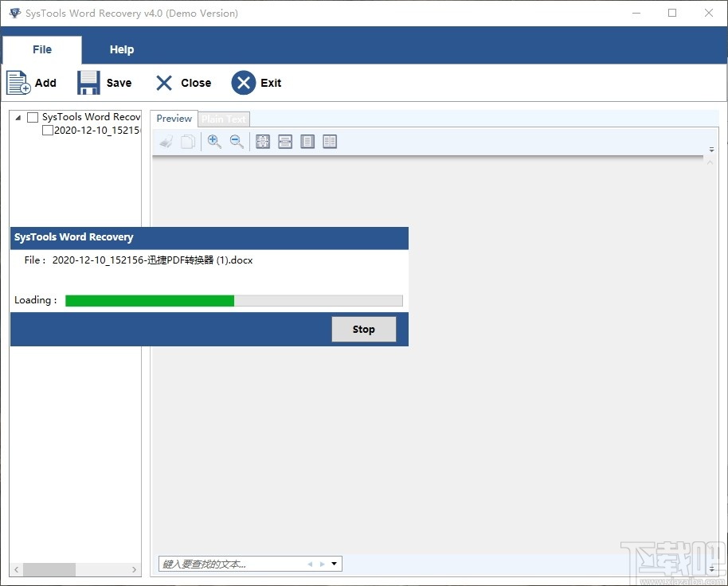728x586 pixels.
Task: Open the search box dropdown arrow
Action: (333, 563)
